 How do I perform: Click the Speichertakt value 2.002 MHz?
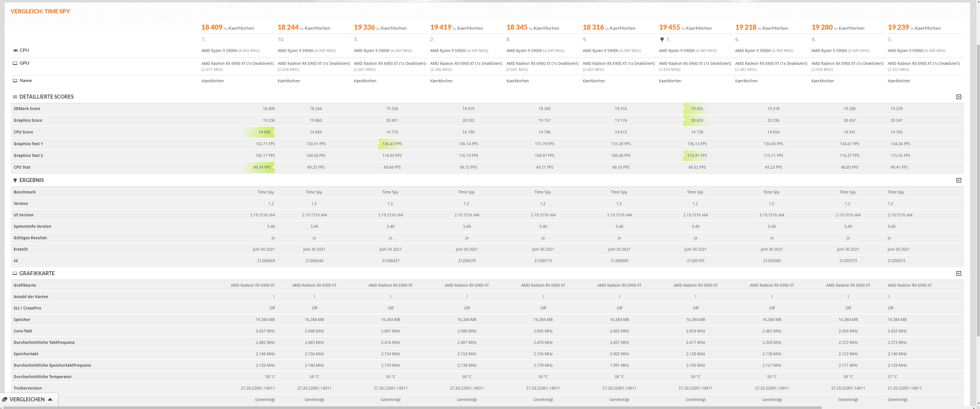619,354
